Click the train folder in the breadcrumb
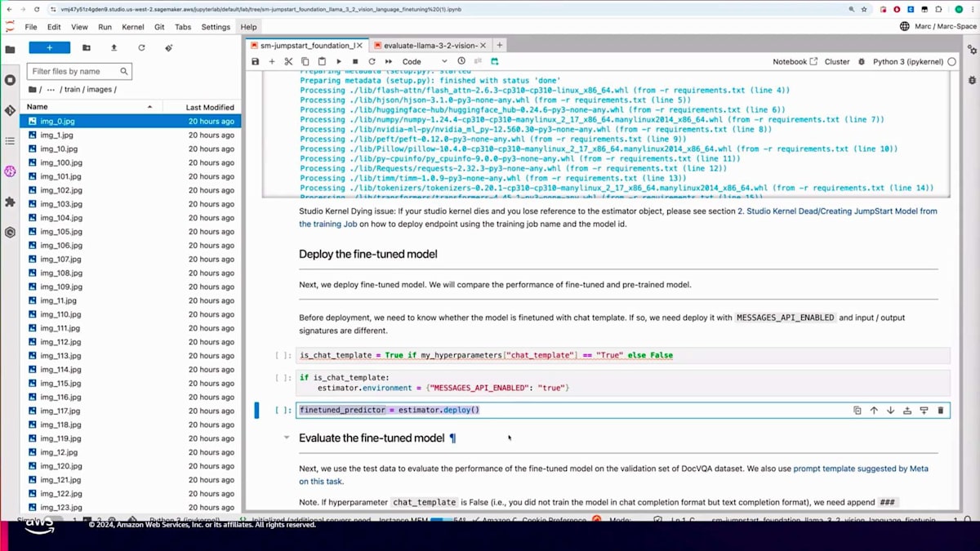This screenshot has height=551, width=980. pyautogui.click(x=73, y=89)
